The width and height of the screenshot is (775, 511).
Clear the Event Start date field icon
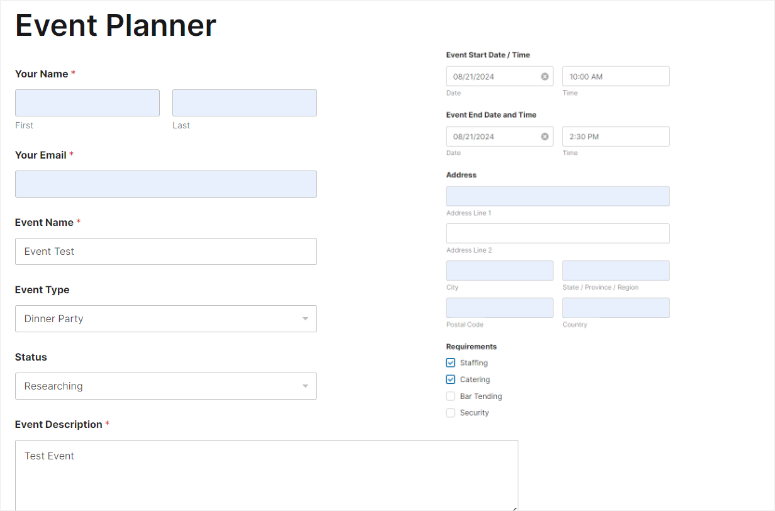click(545, 77)
